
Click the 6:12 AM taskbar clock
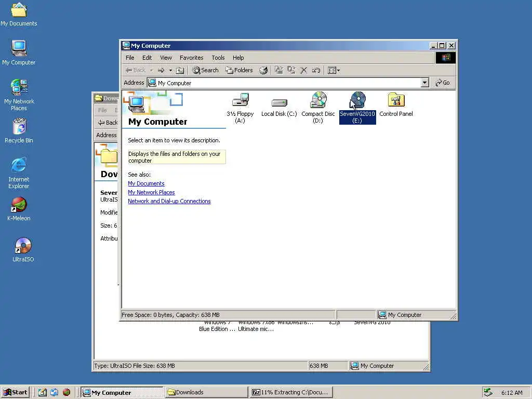tap(512, 393)
